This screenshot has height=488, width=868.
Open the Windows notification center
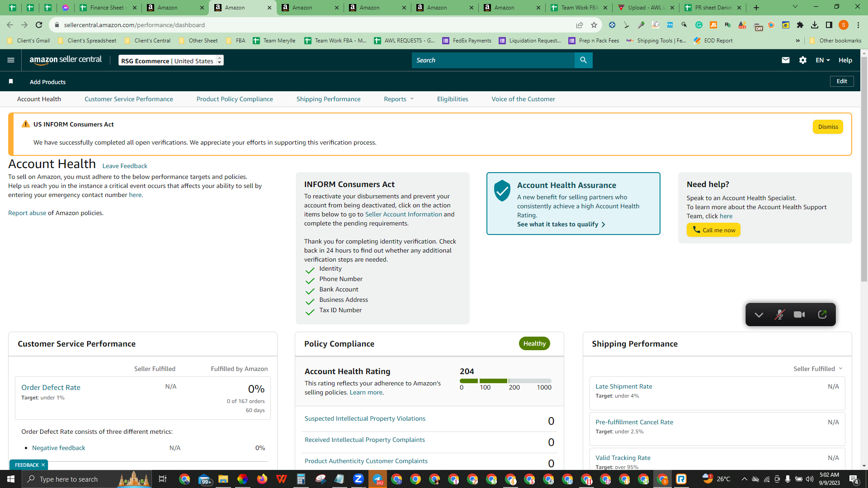click(x=854, y=479)
